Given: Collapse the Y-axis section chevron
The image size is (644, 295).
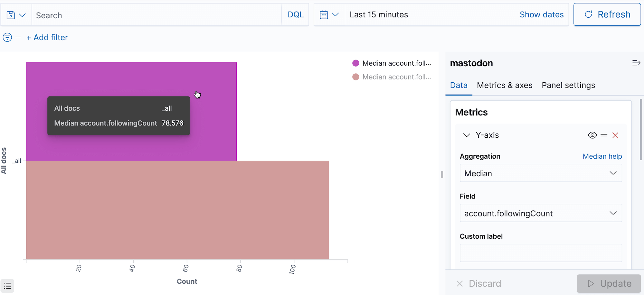Looking at the screenshot, I should 466,135.
